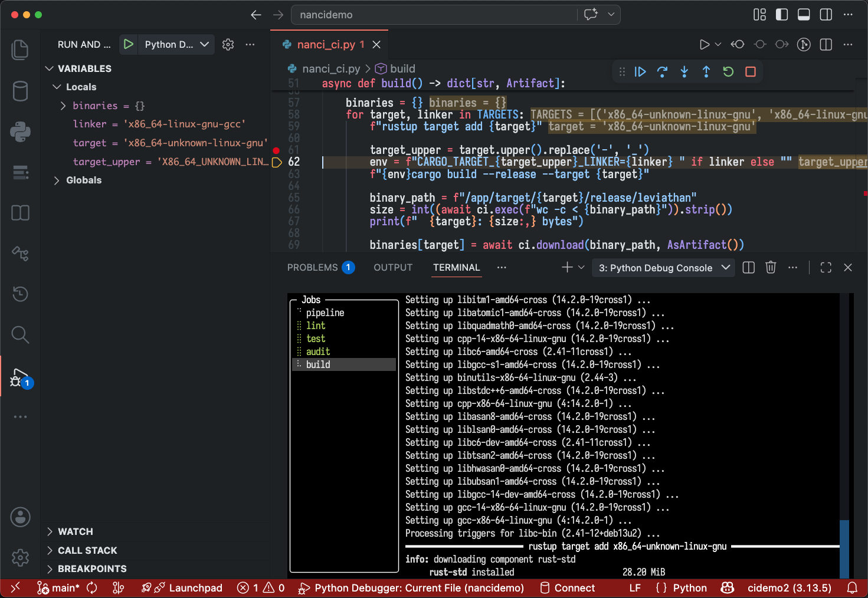Toggle the breakpoint dot on line 61

point(276,150)
